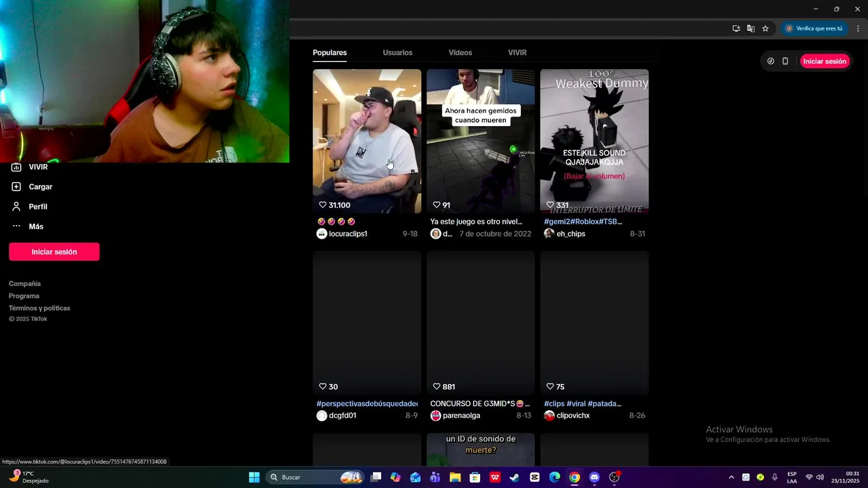The width and height of the screenshot is (868, 488).
Task: Click the #clips #viral #patada caption
Action: pos(583,404)
